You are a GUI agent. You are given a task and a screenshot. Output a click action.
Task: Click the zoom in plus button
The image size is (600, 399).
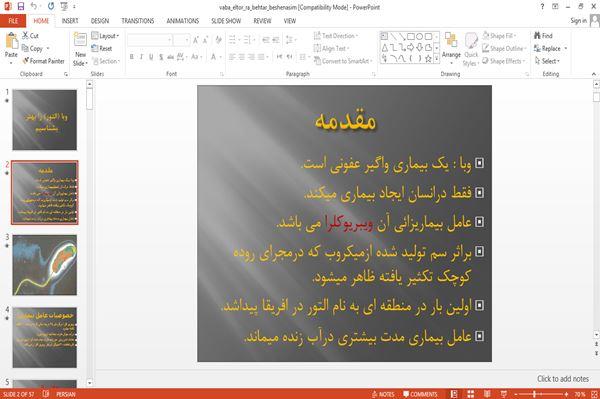566,394
